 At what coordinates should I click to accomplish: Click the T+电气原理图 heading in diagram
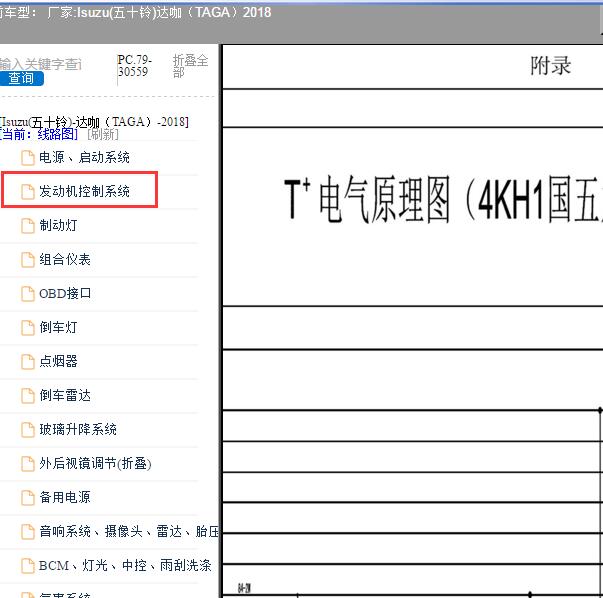click(x=443, y=199)
